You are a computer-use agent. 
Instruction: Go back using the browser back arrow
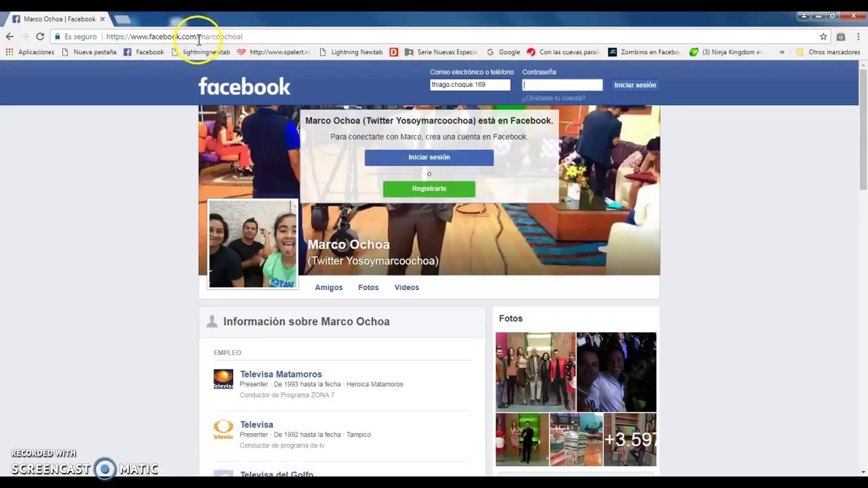(x=9, y=37)
